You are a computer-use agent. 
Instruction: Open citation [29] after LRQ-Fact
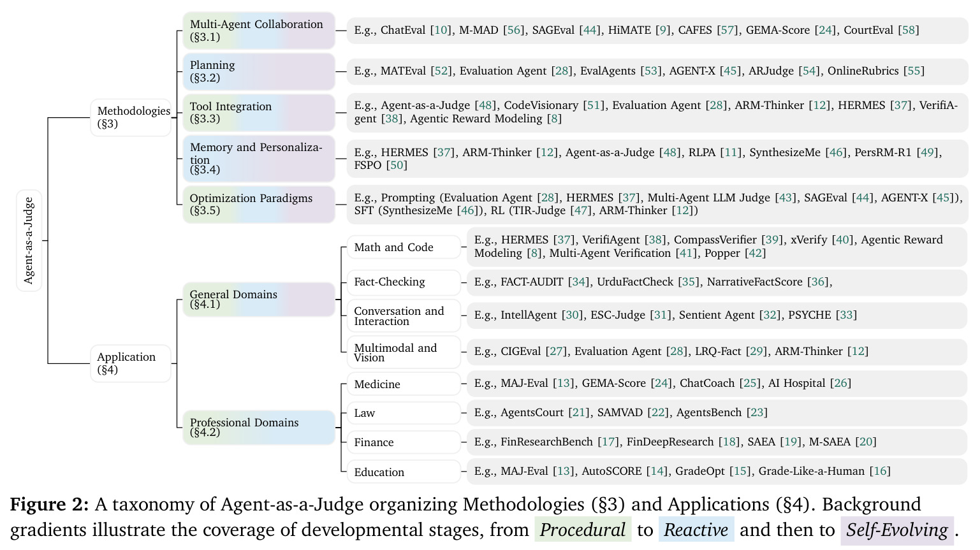(756, 351)
